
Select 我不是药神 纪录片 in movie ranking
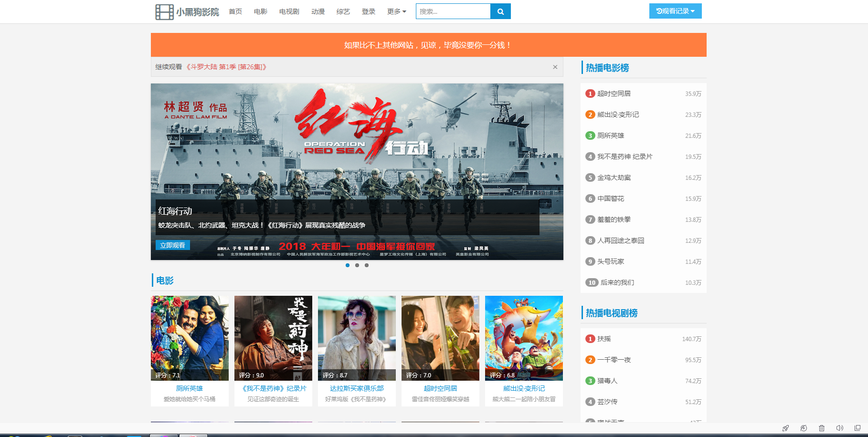click(x=625, y=156)
